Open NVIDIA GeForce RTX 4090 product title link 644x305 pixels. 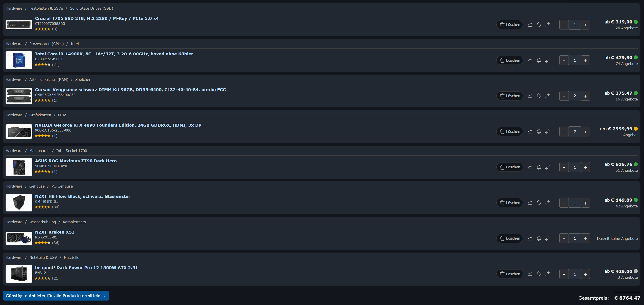coord(118,125)
